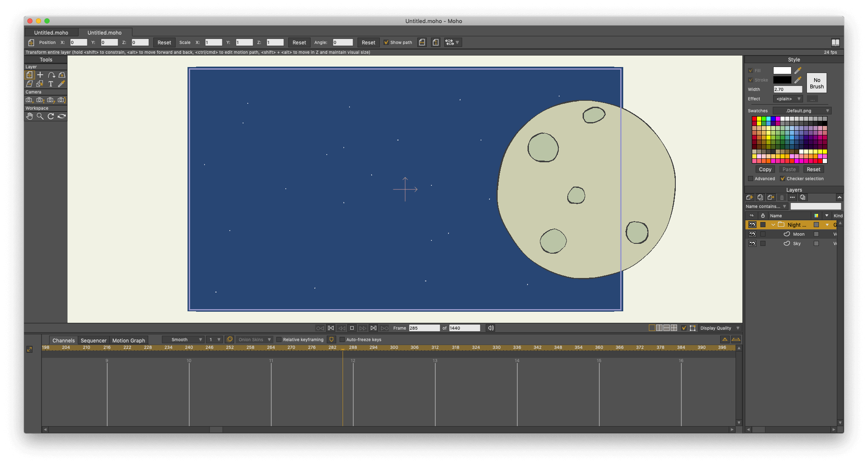Screen dimensions: 868x465
Task: Jump to the end frame with the playback control
Action: tap(373, 328)
